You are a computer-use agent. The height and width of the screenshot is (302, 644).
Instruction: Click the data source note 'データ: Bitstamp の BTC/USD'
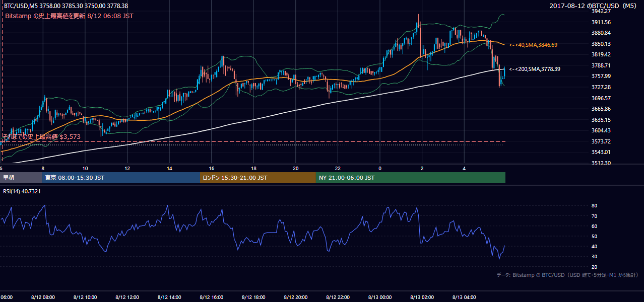click(x=567, y=275)
